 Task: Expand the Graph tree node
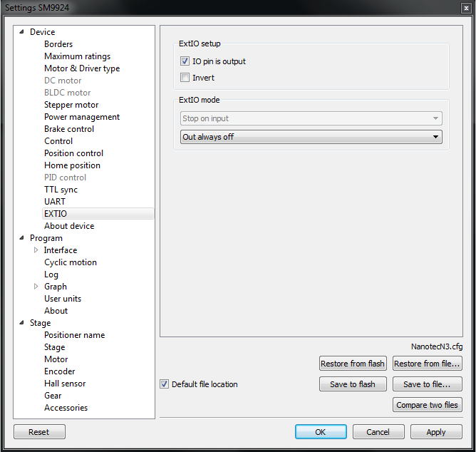tap(36, 287)
